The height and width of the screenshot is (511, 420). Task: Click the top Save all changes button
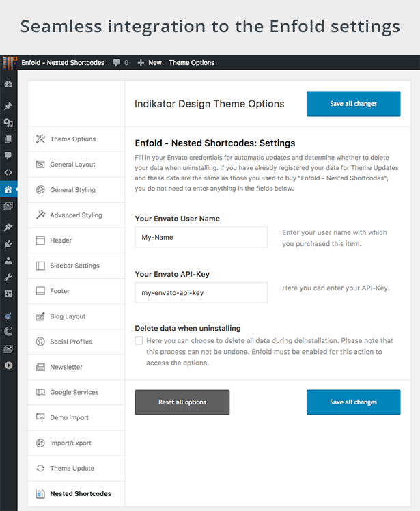[353, 104]
